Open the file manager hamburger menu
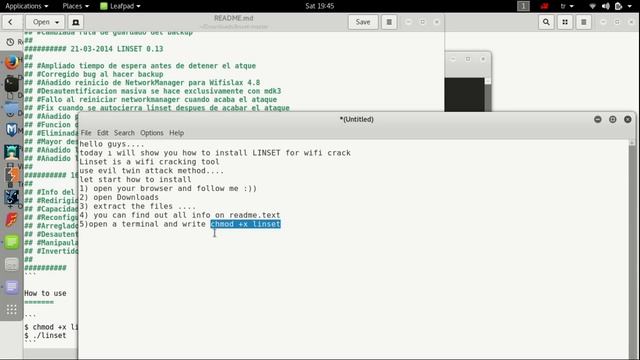Viewport: 640px width, 360px height. (584, 22)
